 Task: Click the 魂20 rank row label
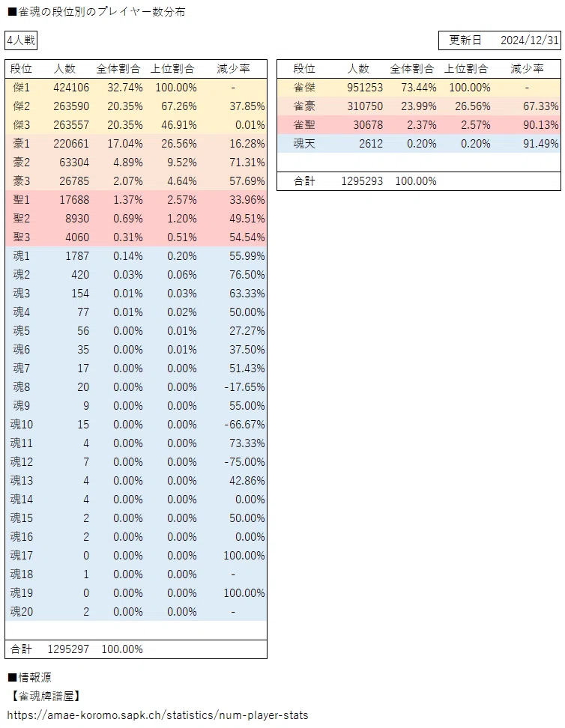(x=22, y=611)
